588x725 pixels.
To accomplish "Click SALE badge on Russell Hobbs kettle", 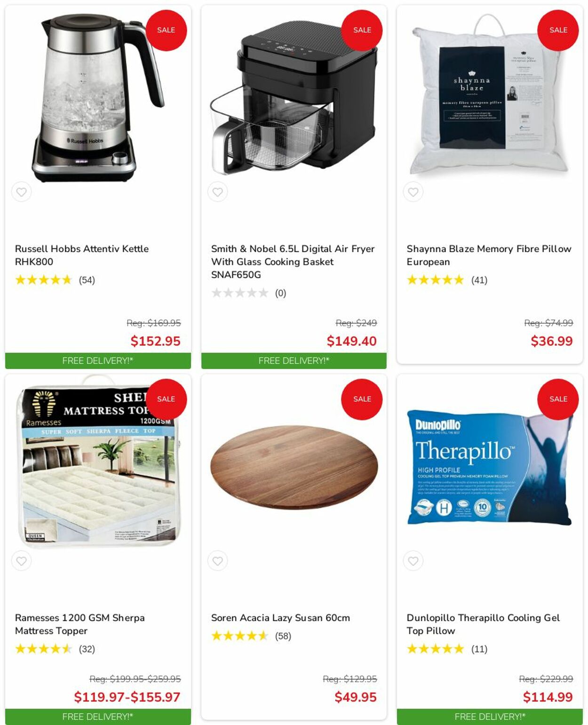I will 166,30.
